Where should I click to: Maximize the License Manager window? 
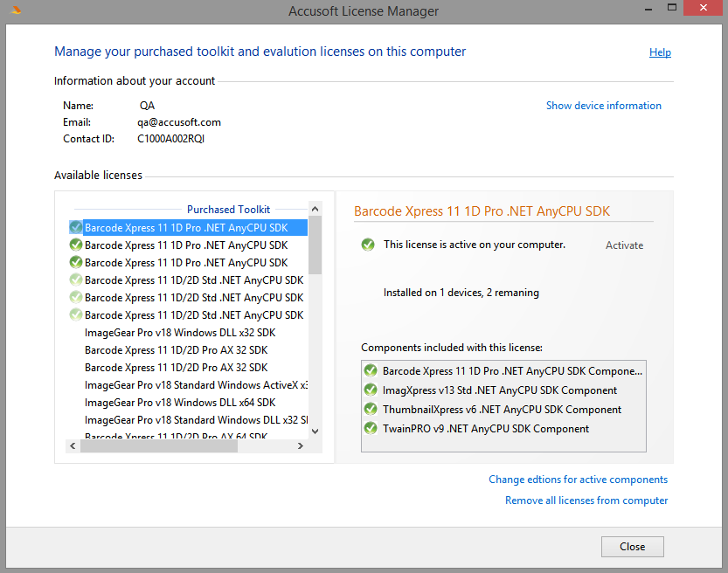pos(672,7)
